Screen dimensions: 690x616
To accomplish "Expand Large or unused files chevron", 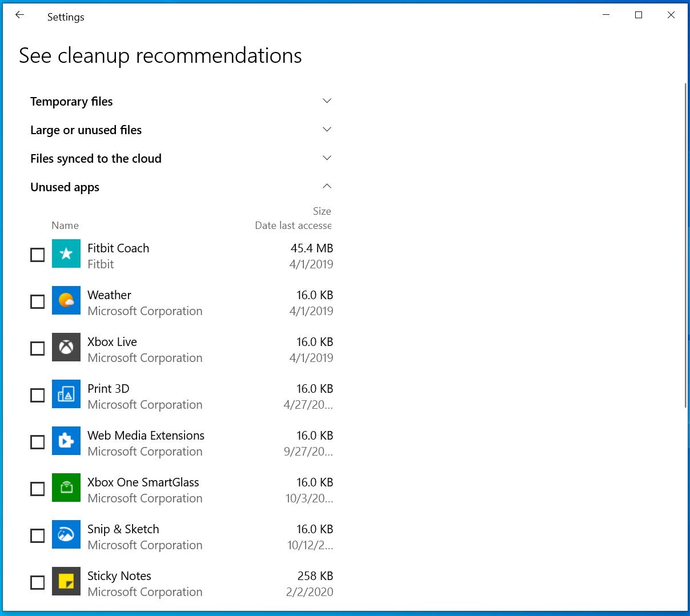I will (x=327, y=130).
